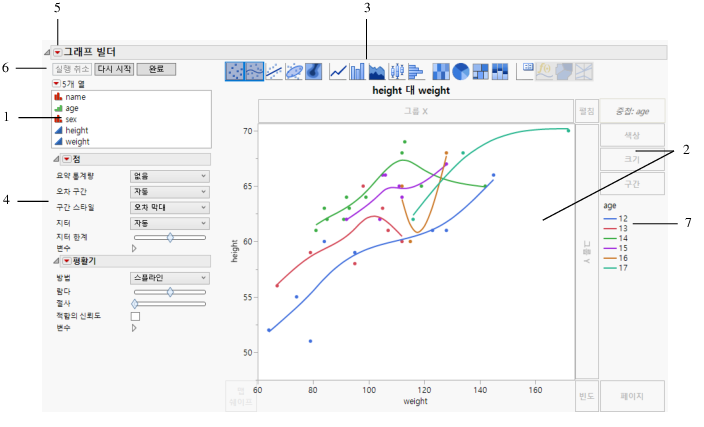This screenshot has height=427, width=704.
Task: Select the Box Plot element icon
Action: [396, 71]
